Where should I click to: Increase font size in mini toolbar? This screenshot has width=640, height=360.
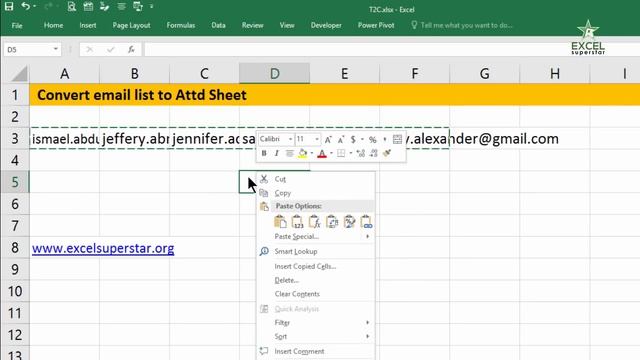[x=328, y=140]
